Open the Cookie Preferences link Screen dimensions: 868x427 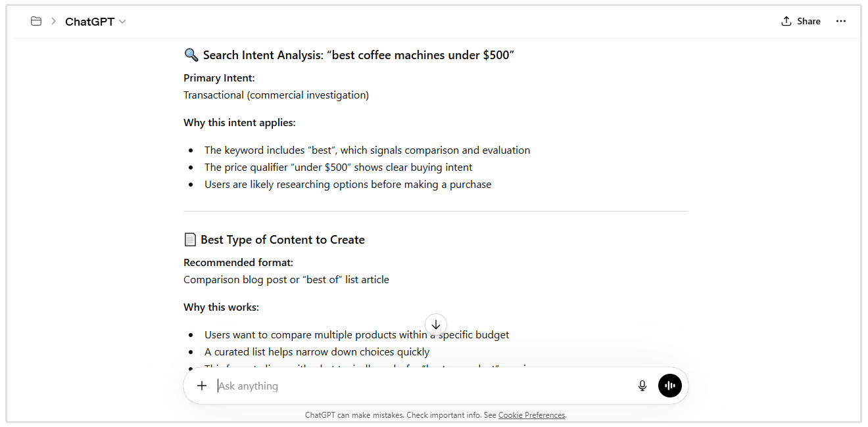coord(531,415)
